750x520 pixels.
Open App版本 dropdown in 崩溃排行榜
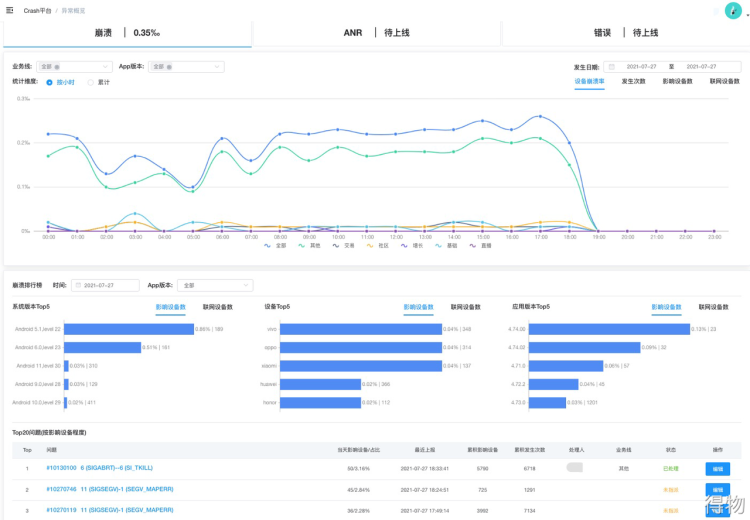pos(248,285)
